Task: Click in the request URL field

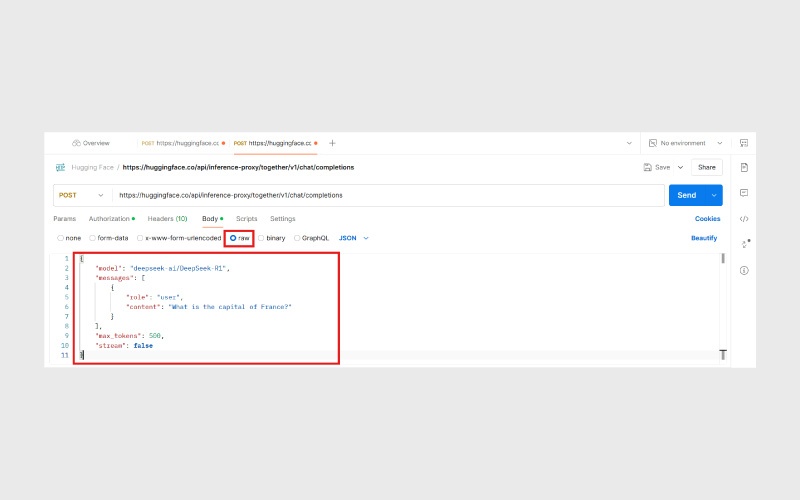Action: 385,195
